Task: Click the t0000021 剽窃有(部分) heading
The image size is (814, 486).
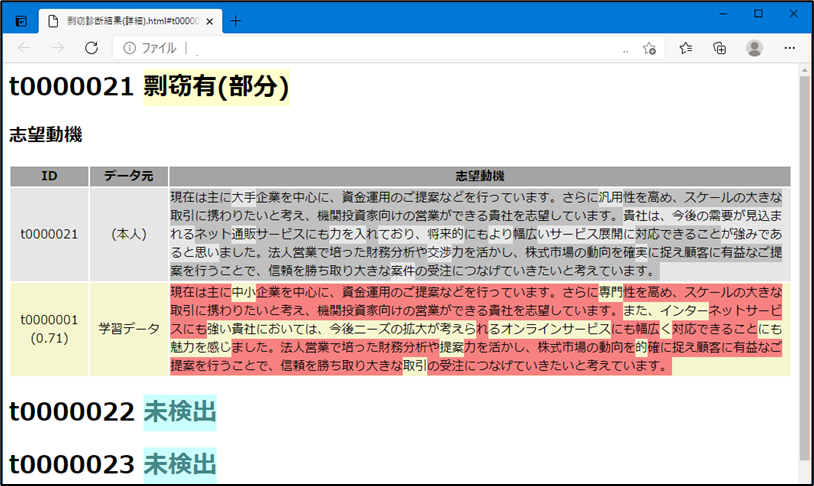Action: [x=149, y=88]
